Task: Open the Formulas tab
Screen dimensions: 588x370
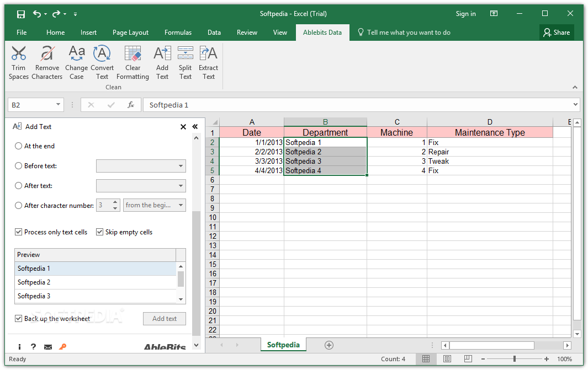Action: 178,33
